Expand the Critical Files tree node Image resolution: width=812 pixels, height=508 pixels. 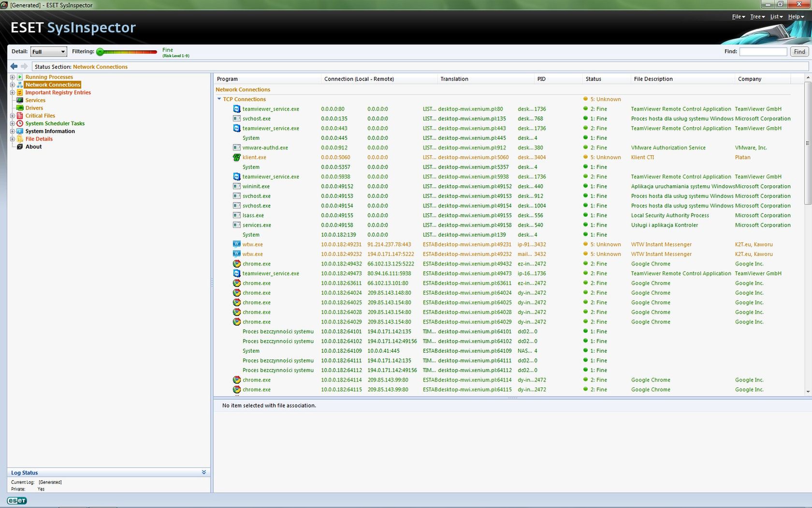12,116
